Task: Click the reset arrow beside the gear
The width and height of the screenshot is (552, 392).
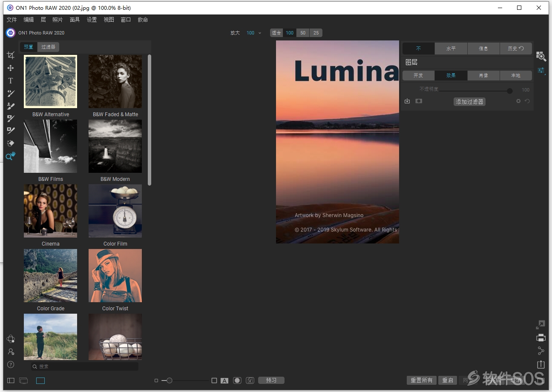Action: coord(527,101)
